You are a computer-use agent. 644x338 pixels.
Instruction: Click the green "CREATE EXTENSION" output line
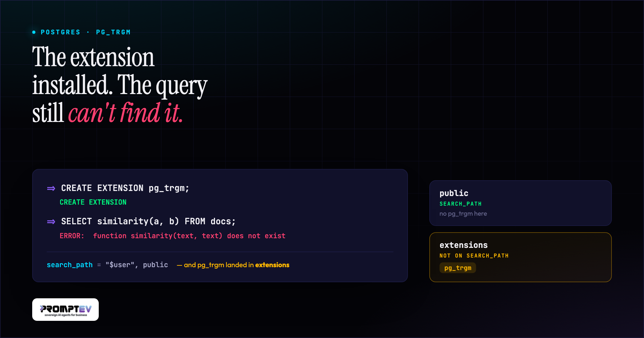tap(93, 202)
